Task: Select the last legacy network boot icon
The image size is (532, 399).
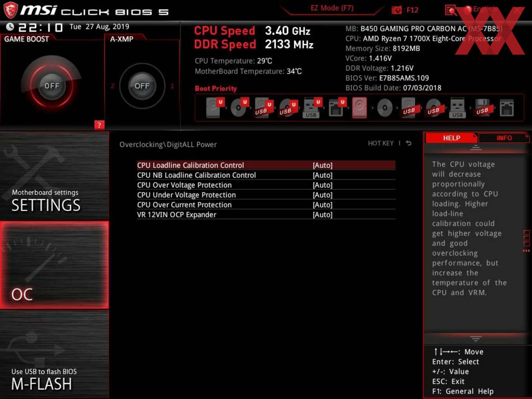Action: click(507, 108)
